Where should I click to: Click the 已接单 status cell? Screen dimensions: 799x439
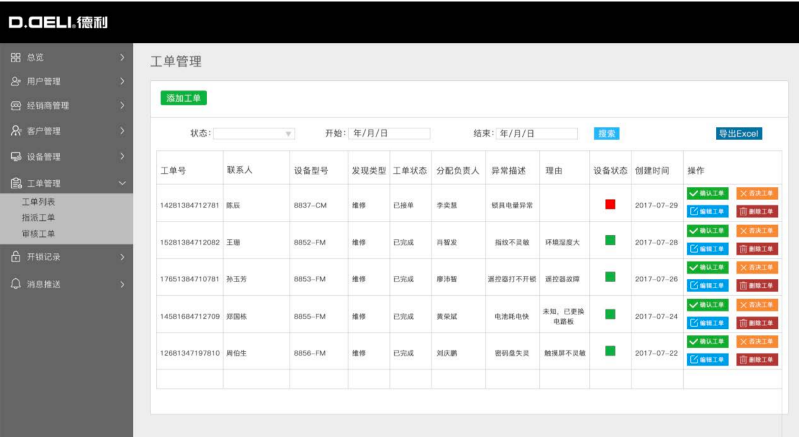click(x=403, y=205)
